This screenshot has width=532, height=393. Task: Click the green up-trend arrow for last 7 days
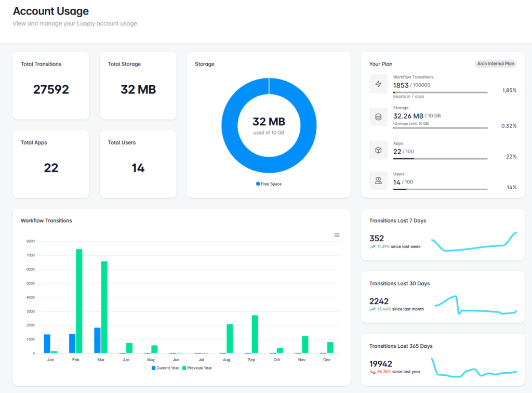pyautogui.click(x=373, y=247)
